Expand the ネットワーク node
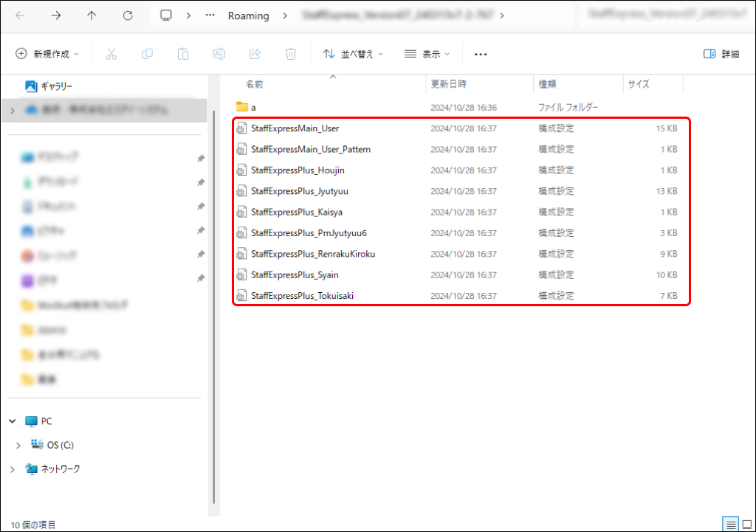This screenshot has height=532, width=756. click(x=13, y=469)
